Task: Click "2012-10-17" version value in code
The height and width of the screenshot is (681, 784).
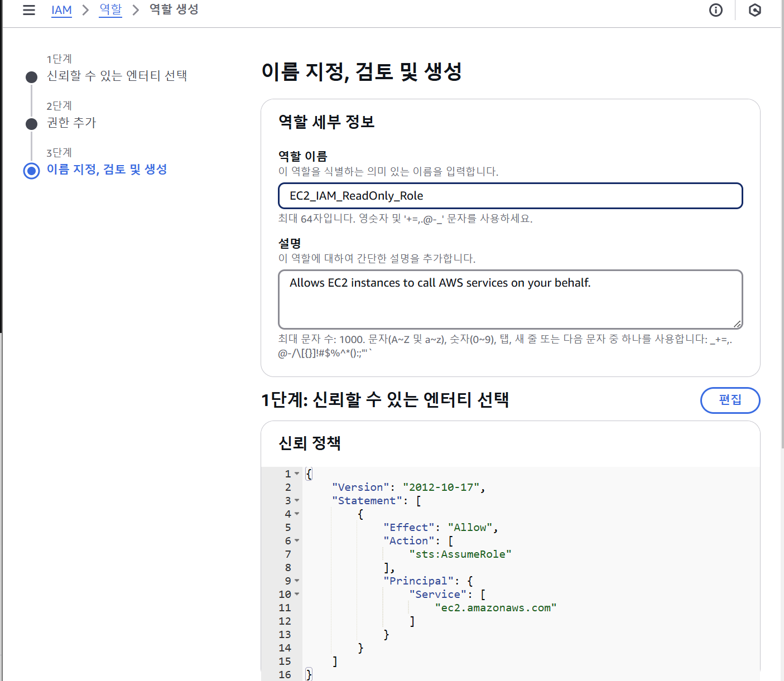Action: pyautogui.click(x=441, y=487)
